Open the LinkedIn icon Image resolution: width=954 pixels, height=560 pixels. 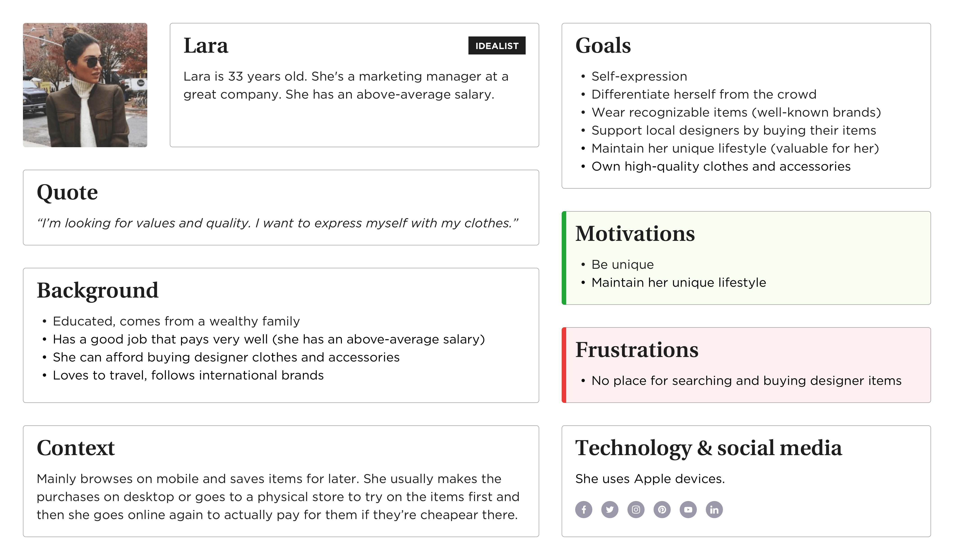tap(714, 510)
